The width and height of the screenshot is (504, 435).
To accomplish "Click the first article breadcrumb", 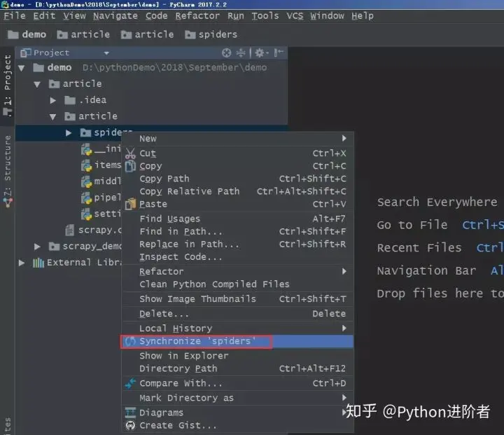I will [83, 34].
